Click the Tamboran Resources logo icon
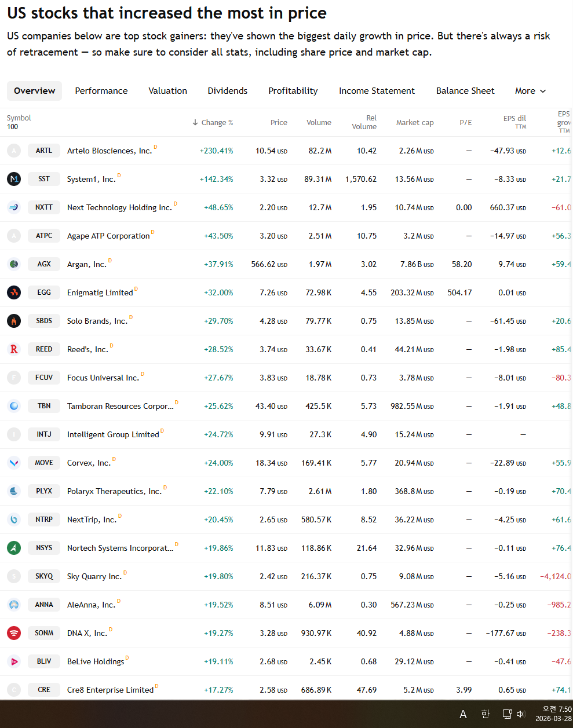Image resolution: width=573 pixels, height=728 pixels. point(14,406)
